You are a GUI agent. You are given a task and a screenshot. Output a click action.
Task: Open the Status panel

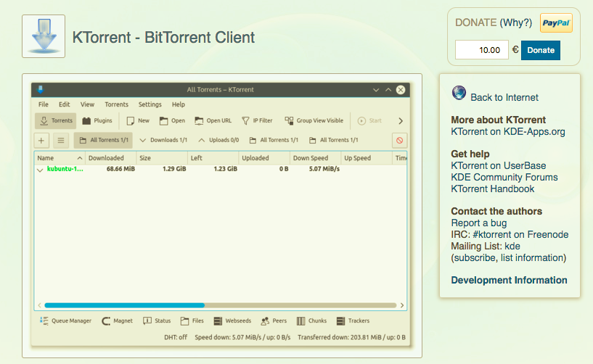[x=157, y=321]
